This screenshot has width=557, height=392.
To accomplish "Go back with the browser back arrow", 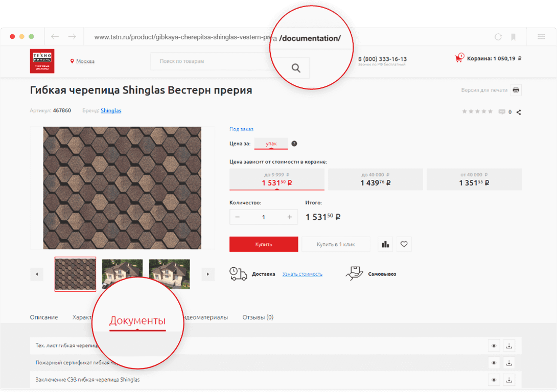I will pos(55,37).
